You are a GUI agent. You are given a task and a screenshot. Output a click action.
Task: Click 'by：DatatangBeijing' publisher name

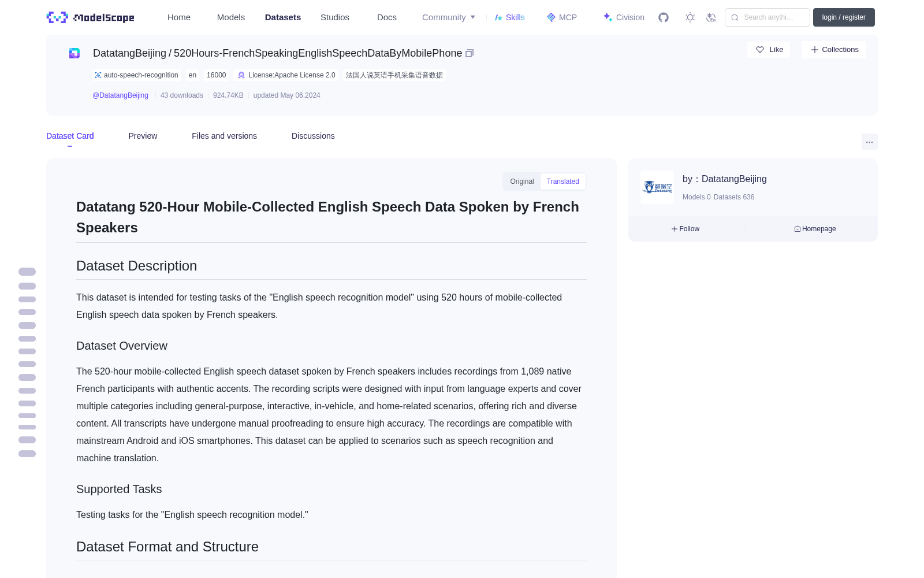(725, 179)
